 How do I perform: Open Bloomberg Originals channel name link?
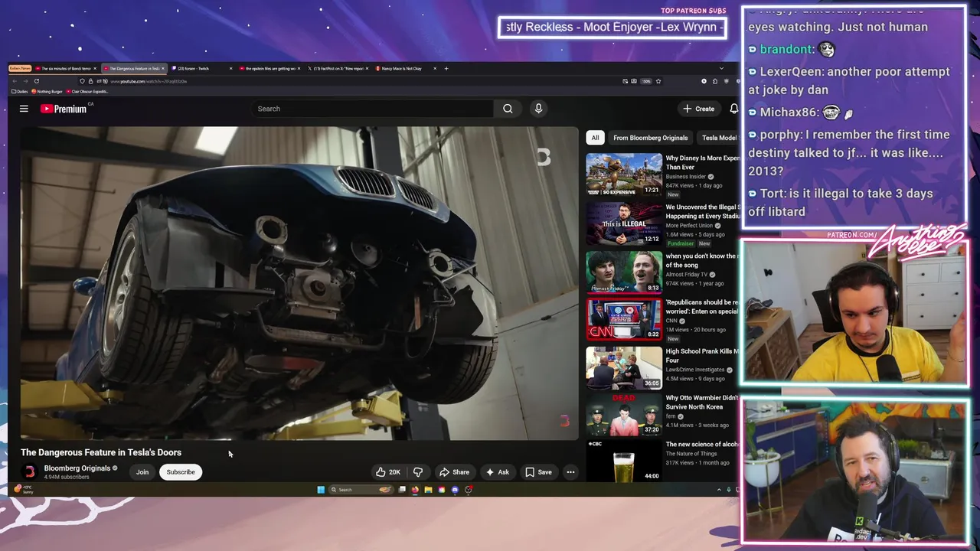coord(77,468)
